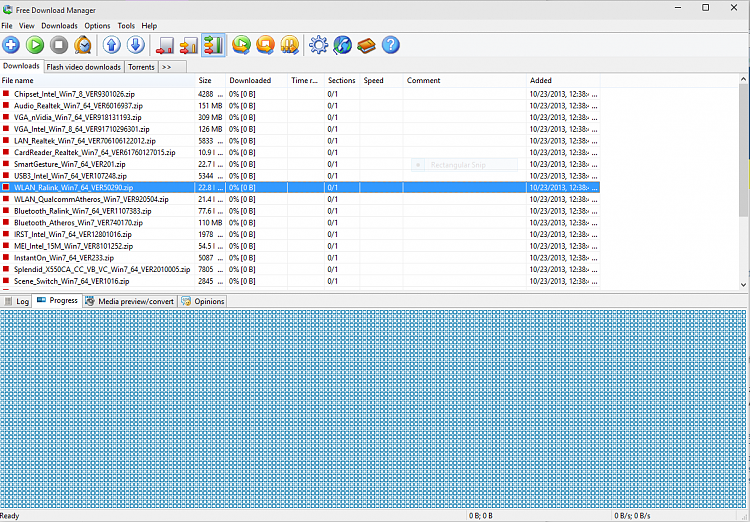Select USB3_Intel_Win7_64_VER107248.zip download

[x=300, y=176]
